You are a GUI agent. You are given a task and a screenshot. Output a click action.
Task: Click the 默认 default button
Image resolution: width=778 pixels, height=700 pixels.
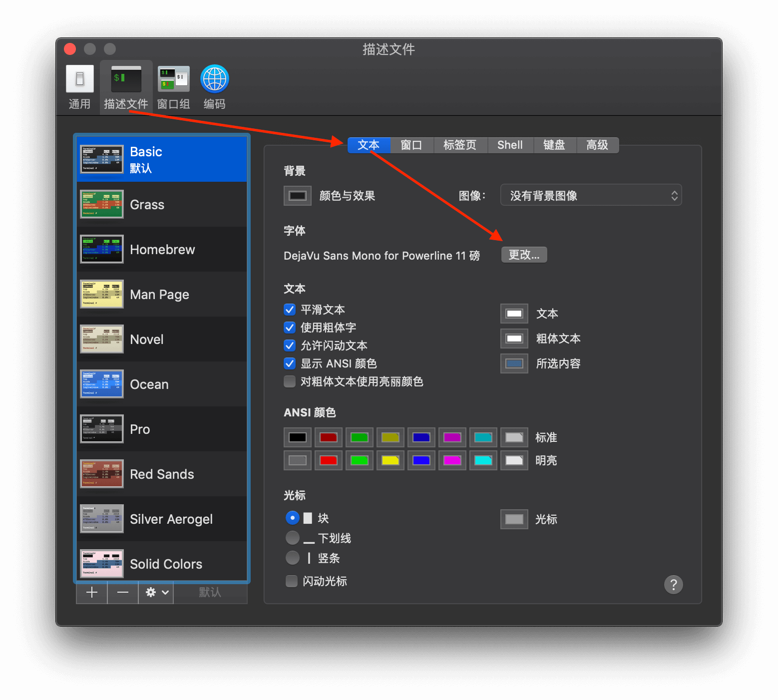click(x=210, y=593)
